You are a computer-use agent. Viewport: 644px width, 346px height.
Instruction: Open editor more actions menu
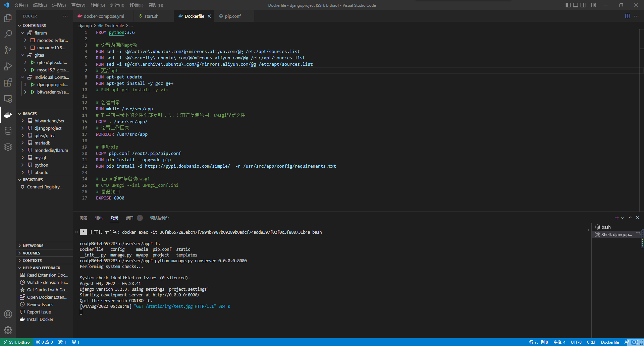tap(636, 16)
